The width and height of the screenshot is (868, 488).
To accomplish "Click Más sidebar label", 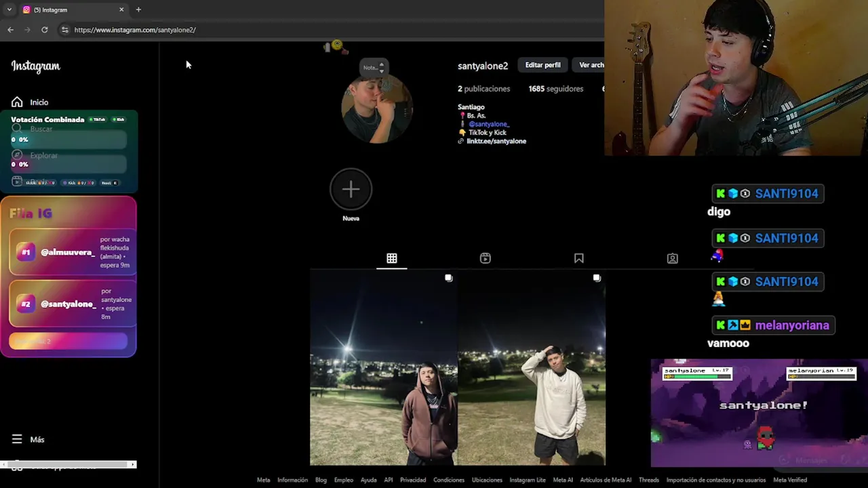I will pyautogui.click(x=37, y=440).
